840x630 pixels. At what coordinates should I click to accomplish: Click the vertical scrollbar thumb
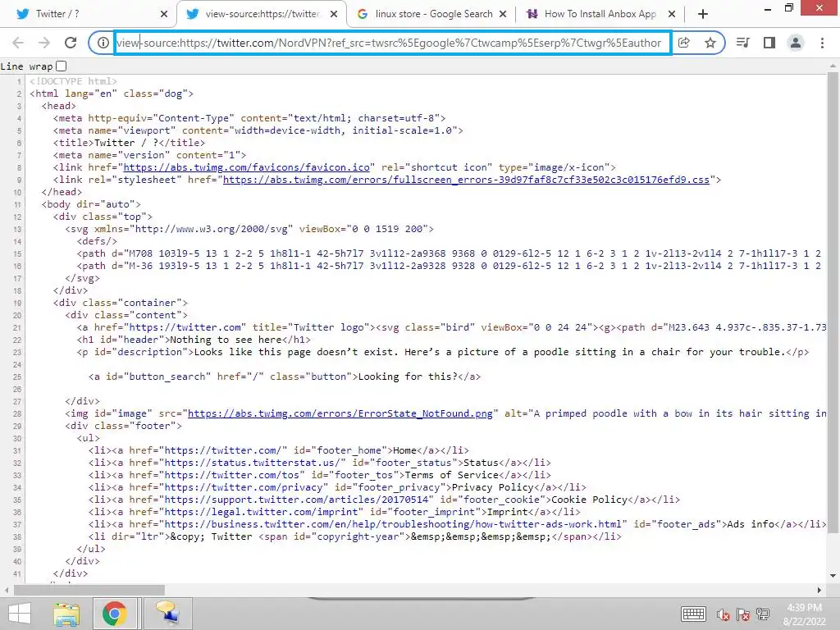(833, 303)
